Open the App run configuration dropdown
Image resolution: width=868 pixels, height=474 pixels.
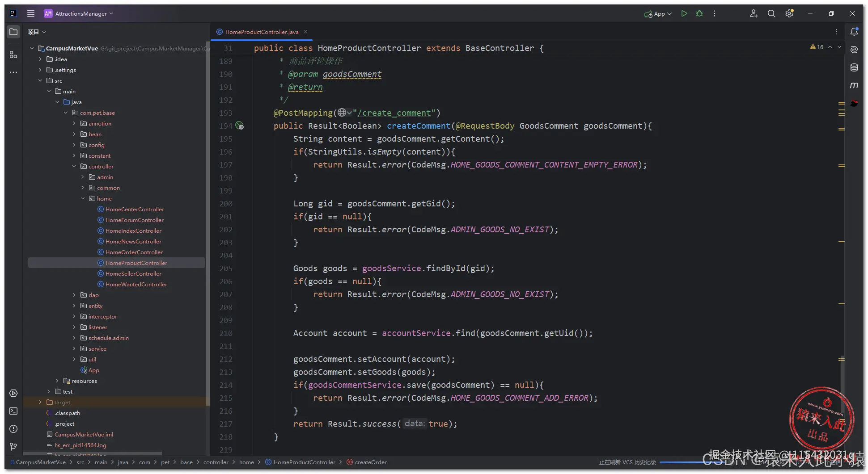click(658, 14)
